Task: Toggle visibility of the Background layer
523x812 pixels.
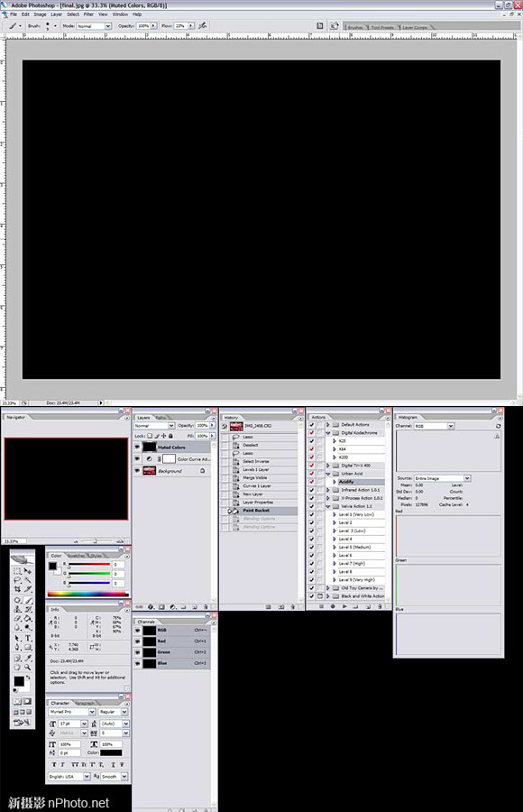Action: click(x=137, y=471)
